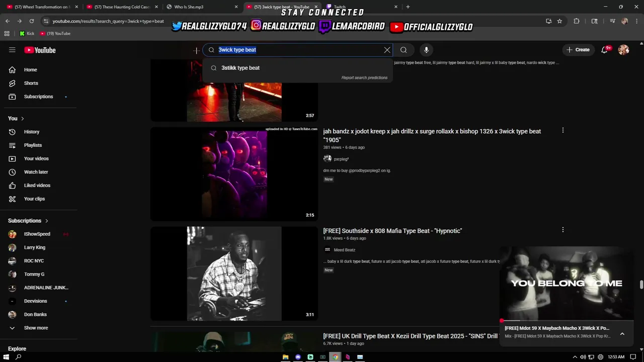Click the YouTube logo

coord(40,50)
